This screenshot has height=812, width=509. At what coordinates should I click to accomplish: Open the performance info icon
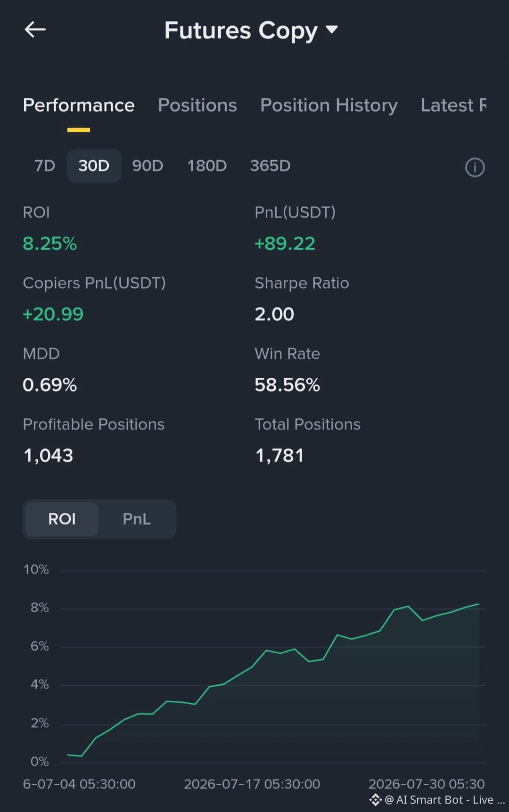coord(475,167)
